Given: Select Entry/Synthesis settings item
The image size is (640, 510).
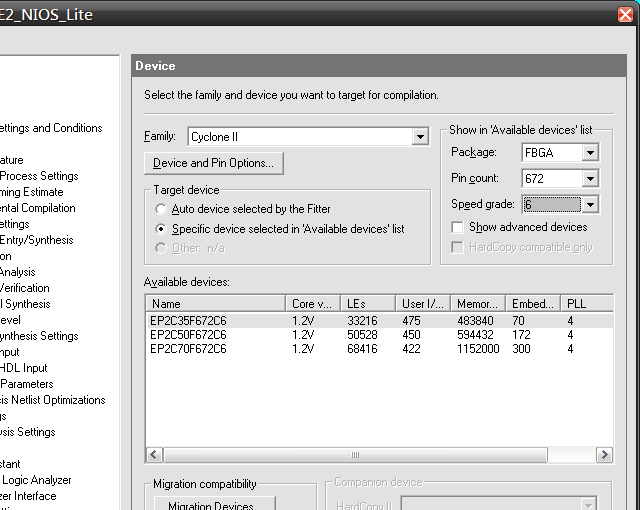Looking at the screenshot, I should [36, 240].
